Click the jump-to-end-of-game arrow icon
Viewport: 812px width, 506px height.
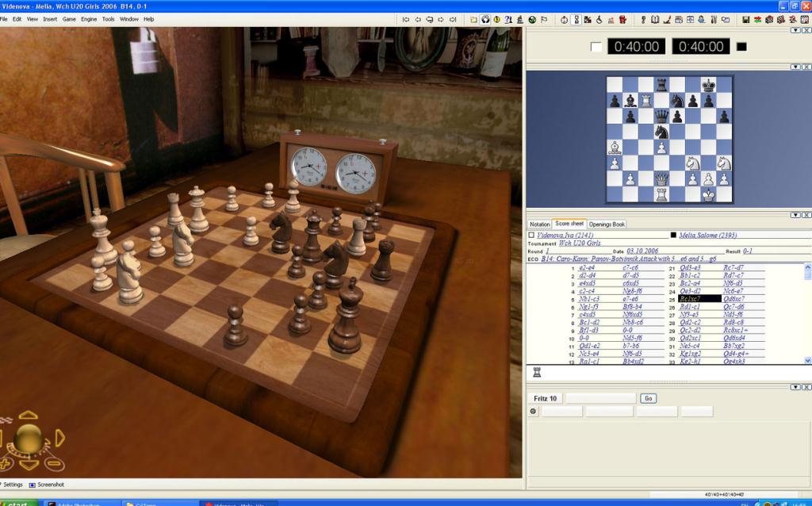tap(452, 19)
